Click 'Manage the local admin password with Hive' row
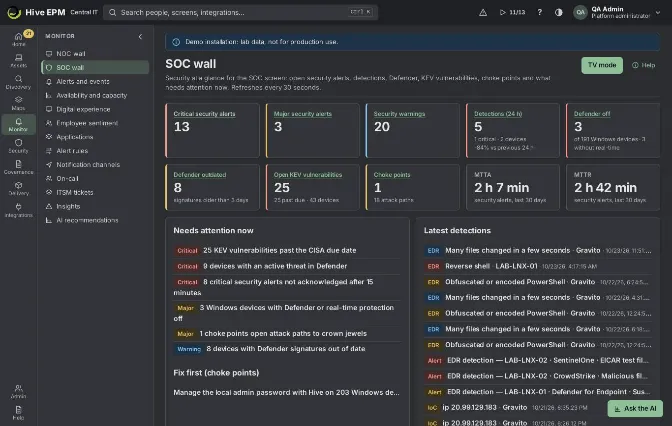 pos(286,392)
